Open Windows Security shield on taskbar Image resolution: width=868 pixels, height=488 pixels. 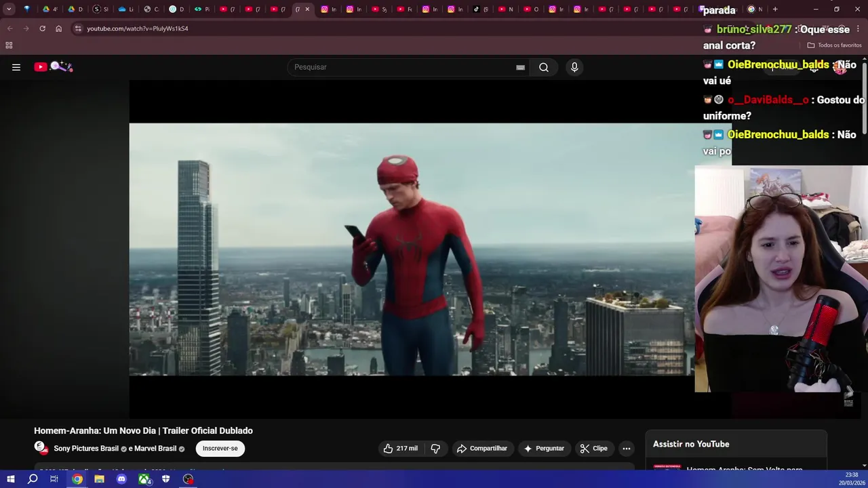[165, 479]
